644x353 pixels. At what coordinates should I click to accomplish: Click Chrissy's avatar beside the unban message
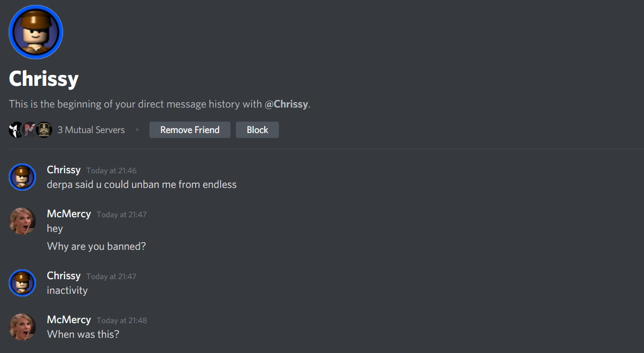[x=22, y=177]
